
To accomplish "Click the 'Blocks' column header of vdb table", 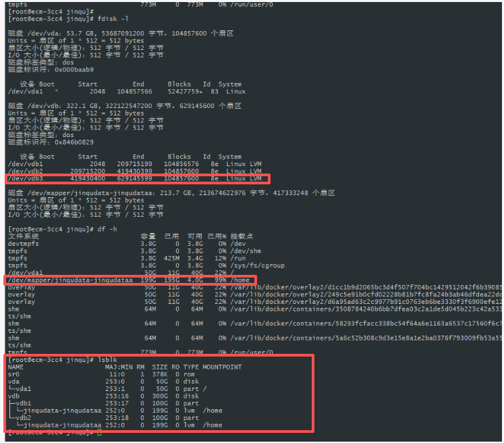I will 179,157.
